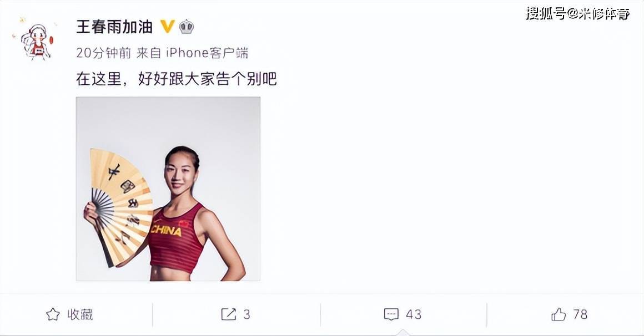
Task: Click the comment count 43
Action: coord(414,314)
